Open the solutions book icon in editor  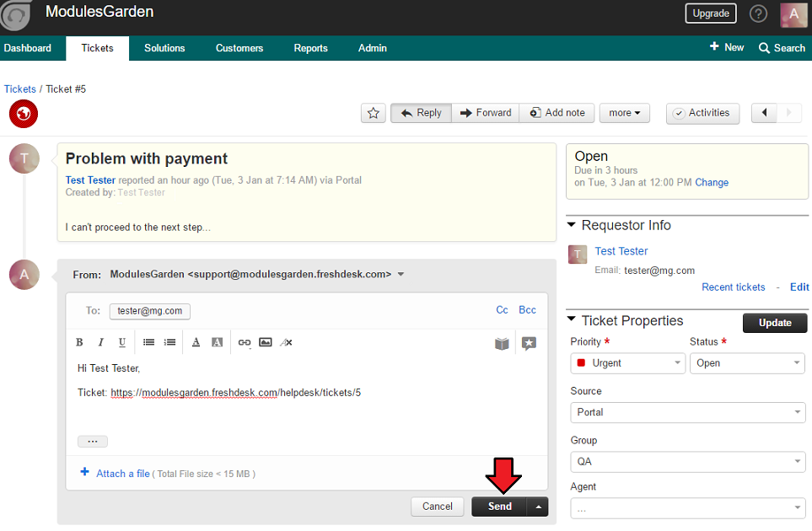click(502, 343)
